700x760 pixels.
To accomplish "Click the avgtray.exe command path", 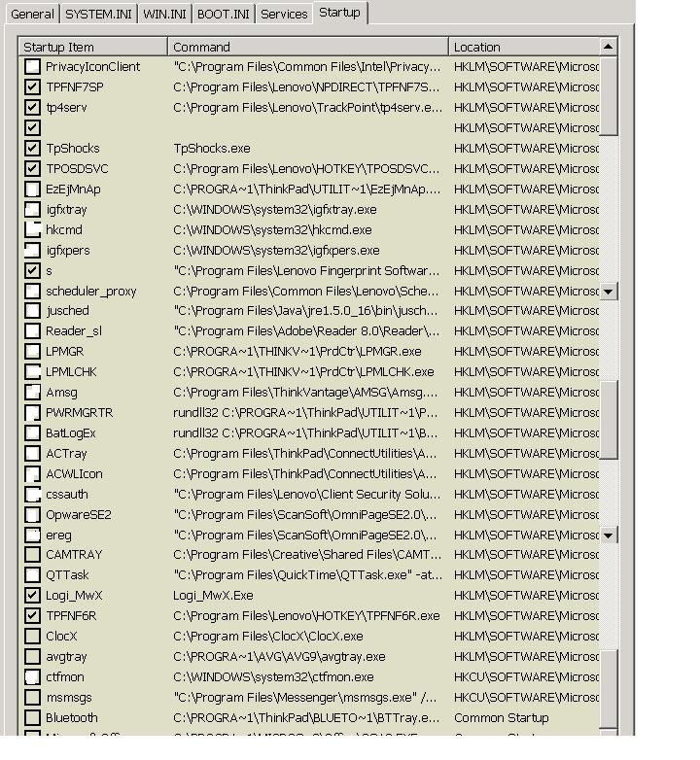I will coord(279,656).
